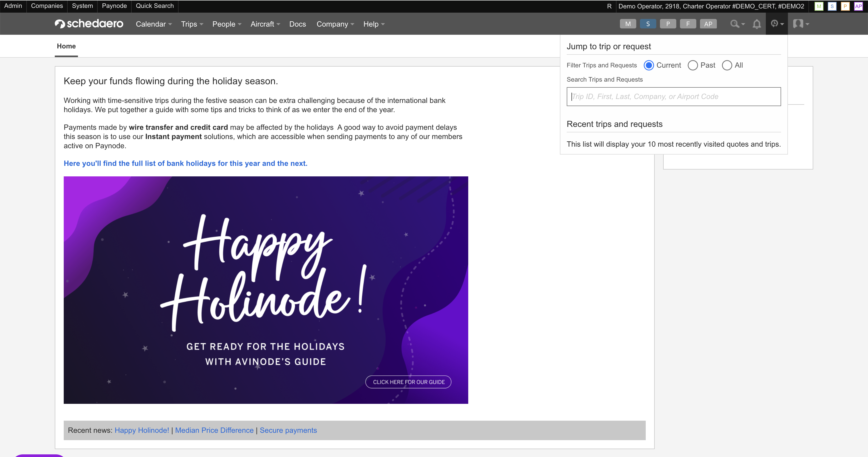
Task: Open the F module badge in navbar
Action: tap(688, 24)
